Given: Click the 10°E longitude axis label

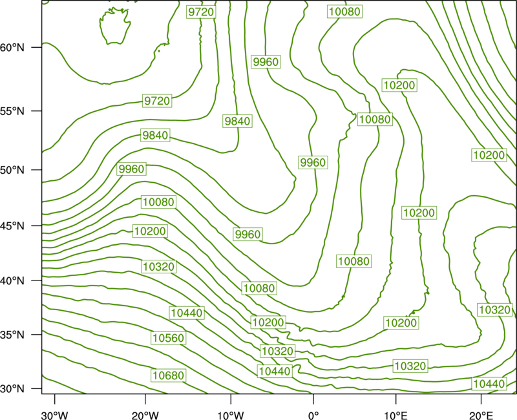Looking at the screenshot, I should [396, 415].
